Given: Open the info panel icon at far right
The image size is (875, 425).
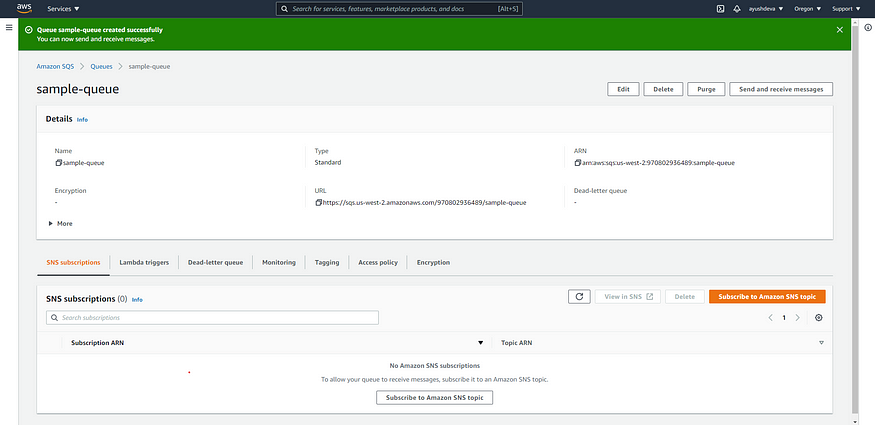Looking at the screenshot, I should tap(868, 27).
